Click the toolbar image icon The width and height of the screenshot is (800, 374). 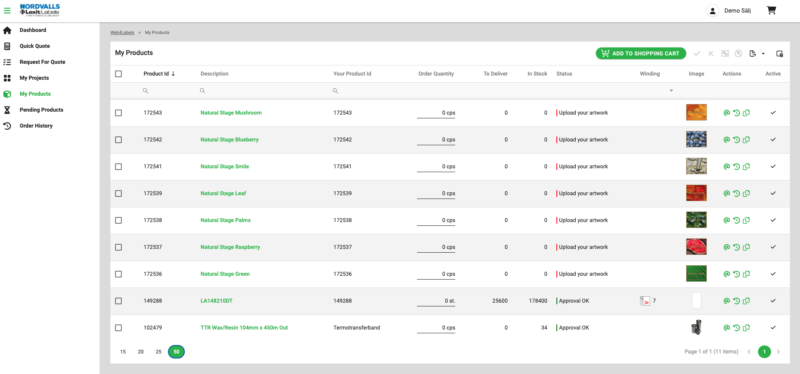coord(724,54)
